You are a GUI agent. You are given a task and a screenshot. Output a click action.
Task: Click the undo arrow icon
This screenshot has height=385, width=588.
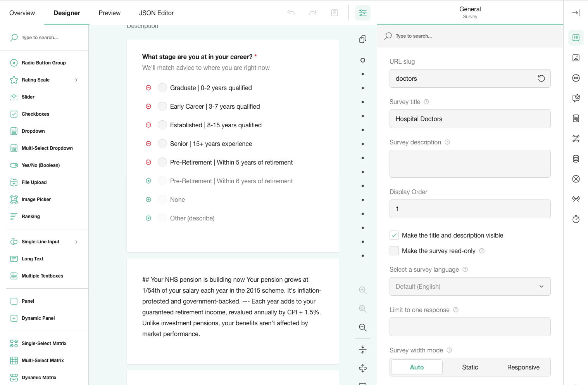[291, 13]
